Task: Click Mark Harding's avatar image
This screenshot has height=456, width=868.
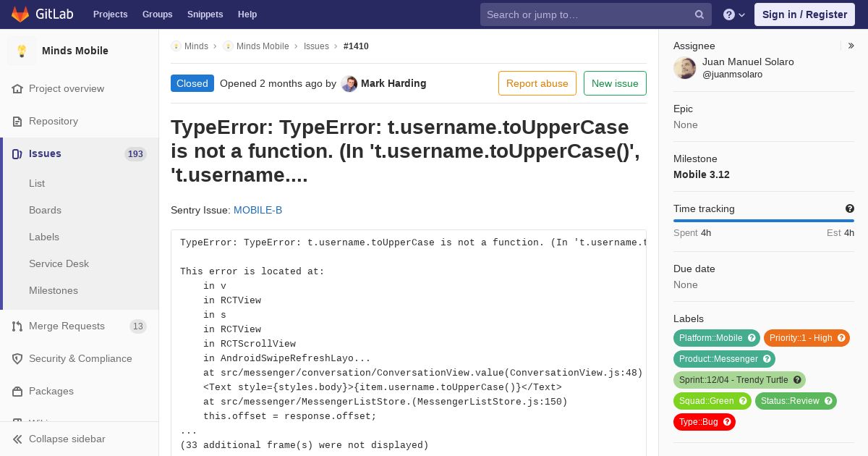Action: (349, 83)
